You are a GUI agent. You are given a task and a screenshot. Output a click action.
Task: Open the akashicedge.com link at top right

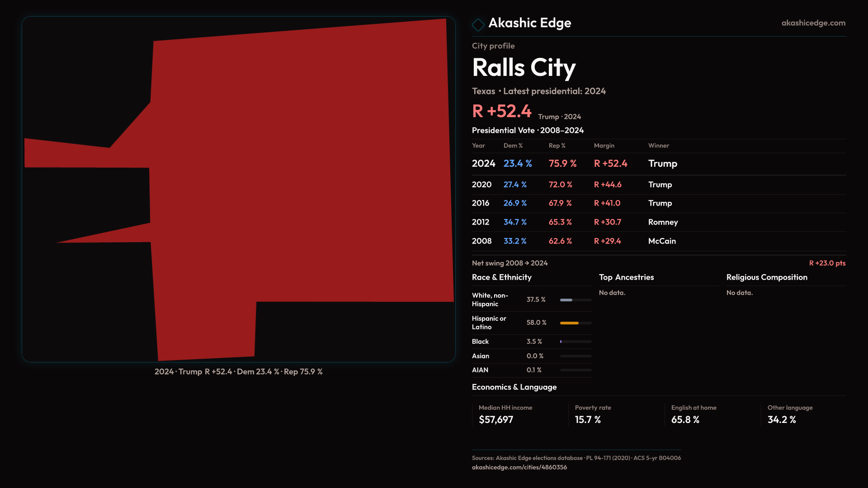[813, 23]
